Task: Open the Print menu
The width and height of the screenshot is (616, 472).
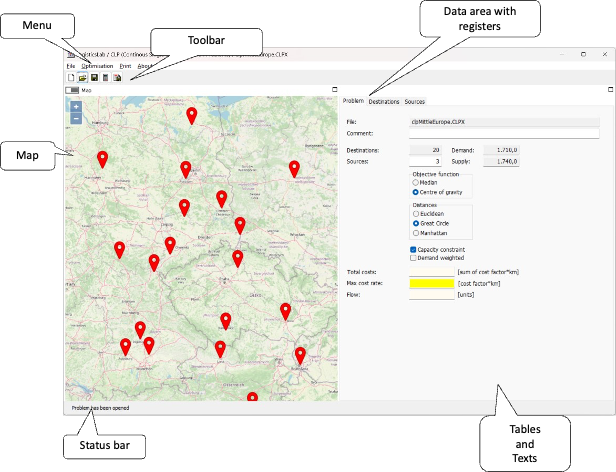Action: tap(126, 65)
